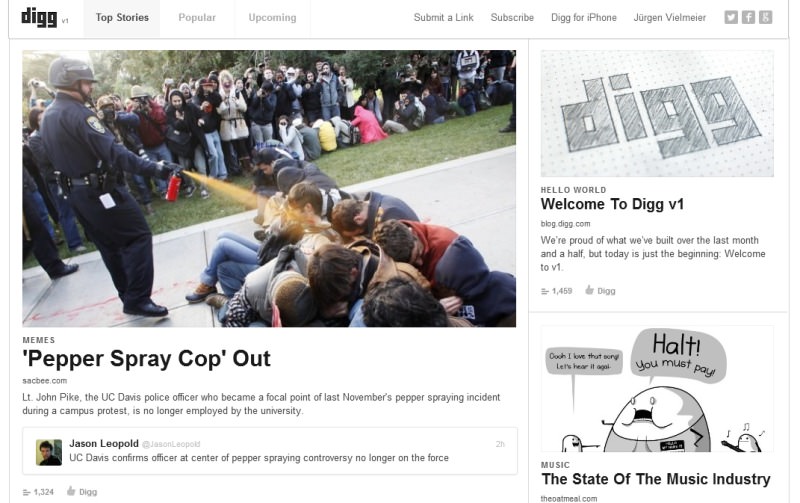This screenshot has height=503, width=800.
Task: Click the 1,324 digg count icon
Action: point(27,492)
